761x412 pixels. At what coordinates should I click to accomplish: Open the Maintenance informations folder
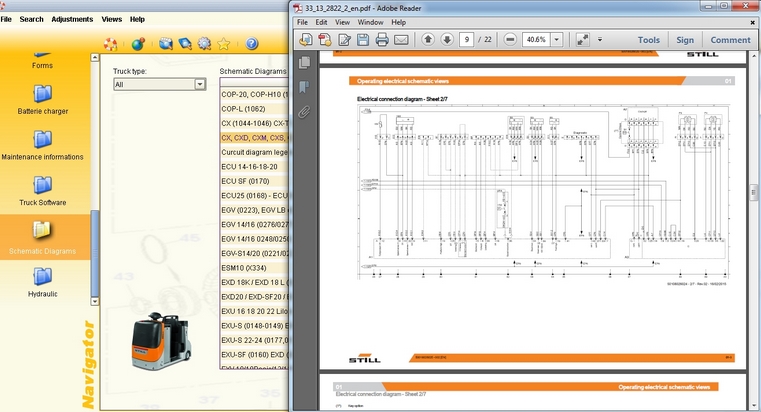(x=42, y=146)
